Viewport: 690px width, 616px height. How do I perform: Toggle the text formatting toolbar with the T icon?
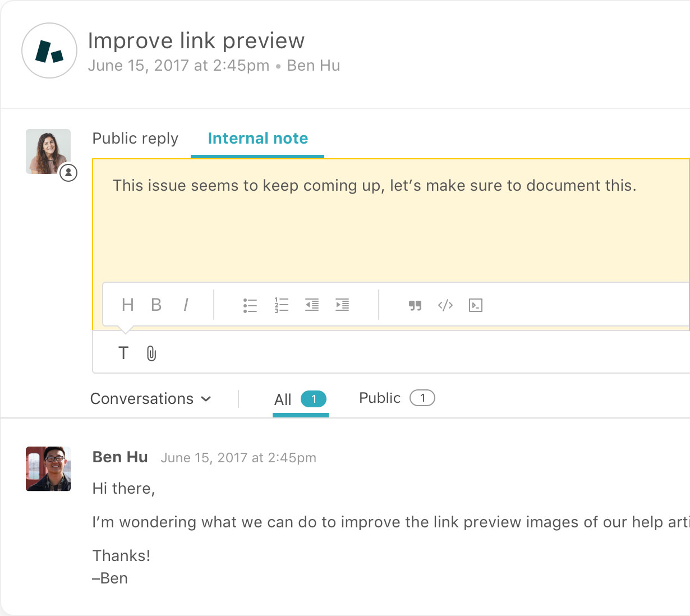[123, 353]
